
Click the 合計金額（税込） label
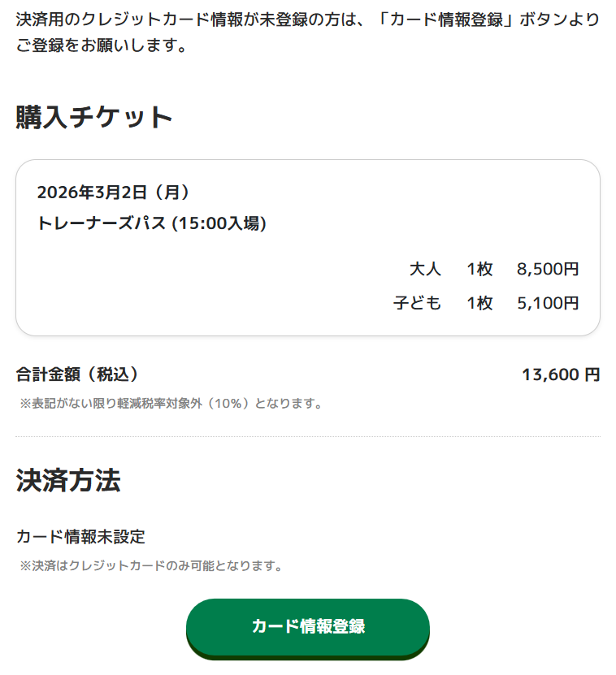click(77, 374)
